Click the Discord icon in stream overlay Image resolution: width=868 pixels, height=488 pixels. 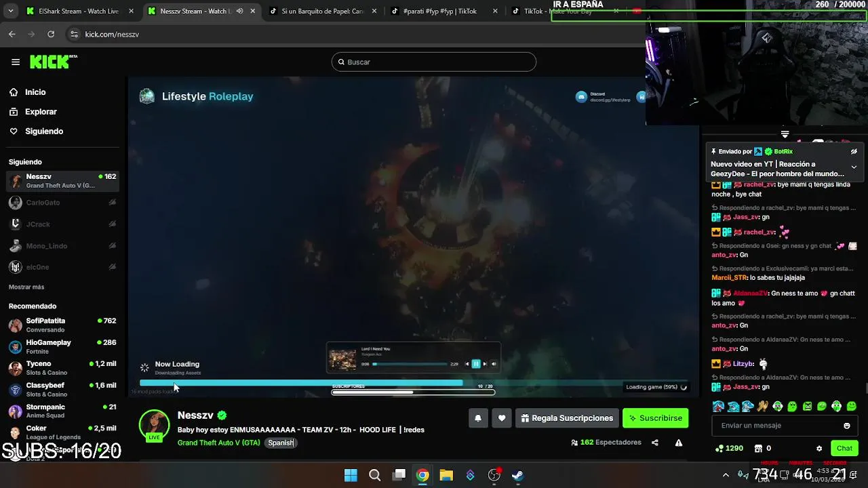tap(581, 97)
